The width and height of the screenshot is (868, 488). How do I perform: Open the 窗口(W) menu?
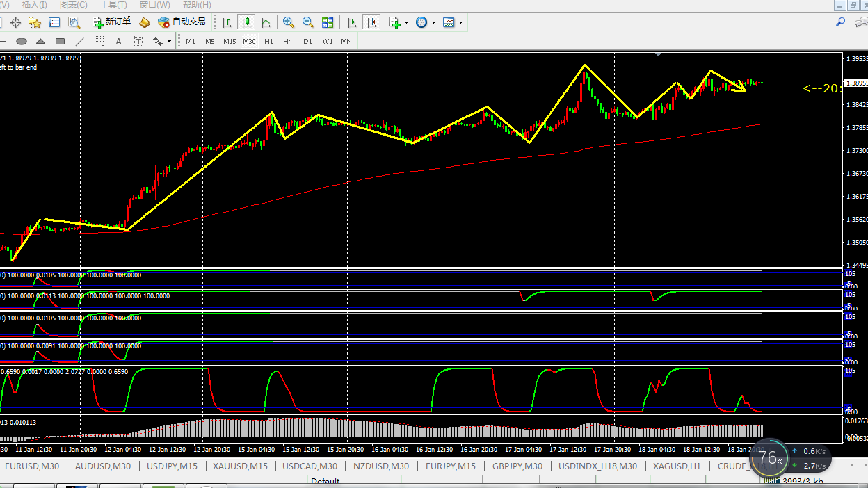(154, 5)
